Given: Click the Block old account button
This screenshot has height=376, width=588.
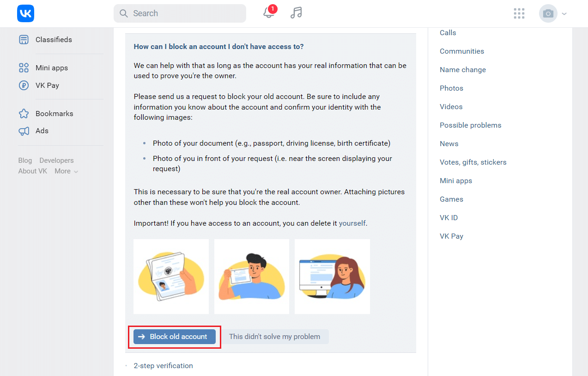Looking at the screenshot, I should [x=175, y=337].
